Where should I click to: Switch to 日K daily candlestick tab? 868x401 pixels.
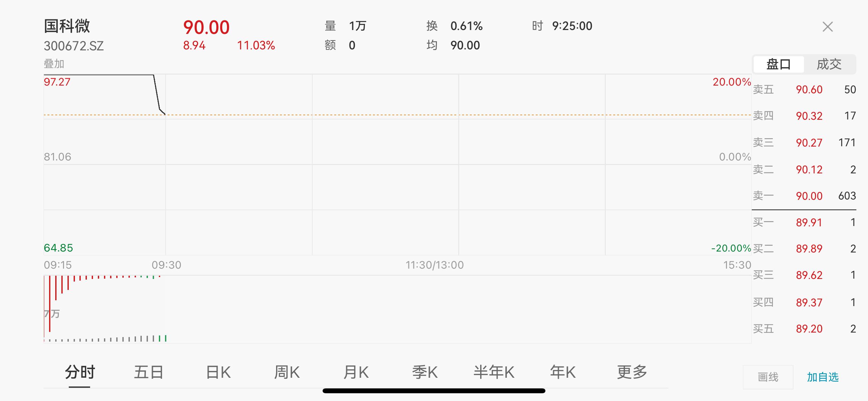(x=218, y=372)
